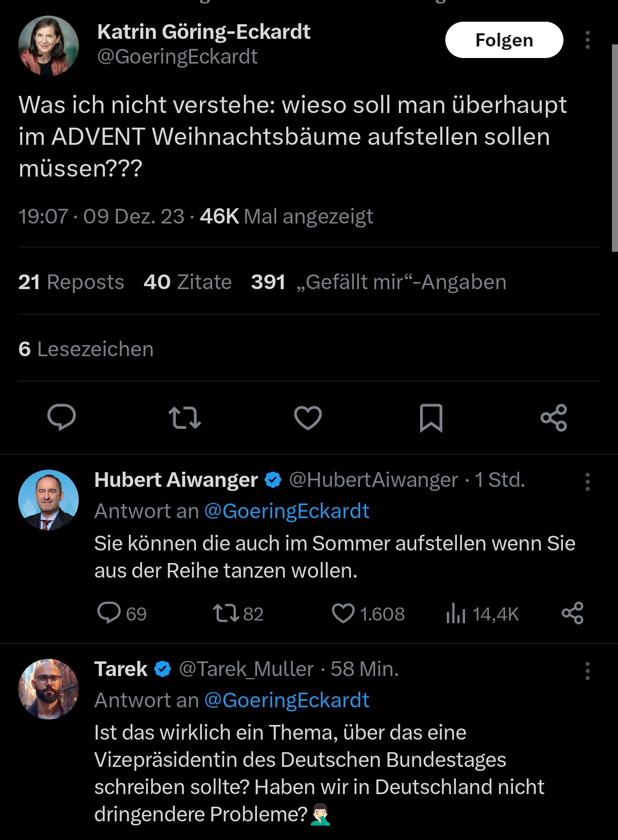Screen dimensions: 618x840
Task: Share Hubert Aiwanger's reply
Action: coord(573,613)
